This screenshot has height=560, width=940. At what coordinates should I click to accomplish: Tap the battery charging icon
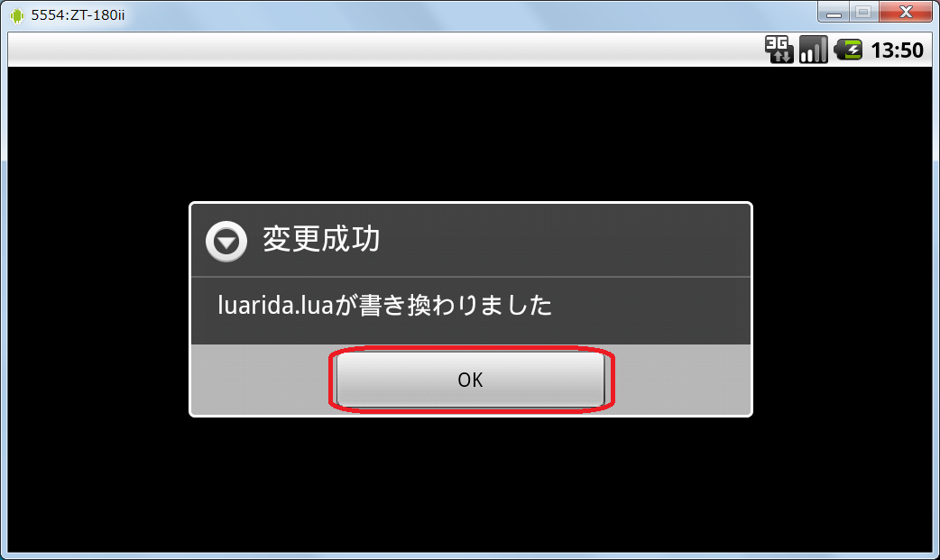click(x=848, y=50)
